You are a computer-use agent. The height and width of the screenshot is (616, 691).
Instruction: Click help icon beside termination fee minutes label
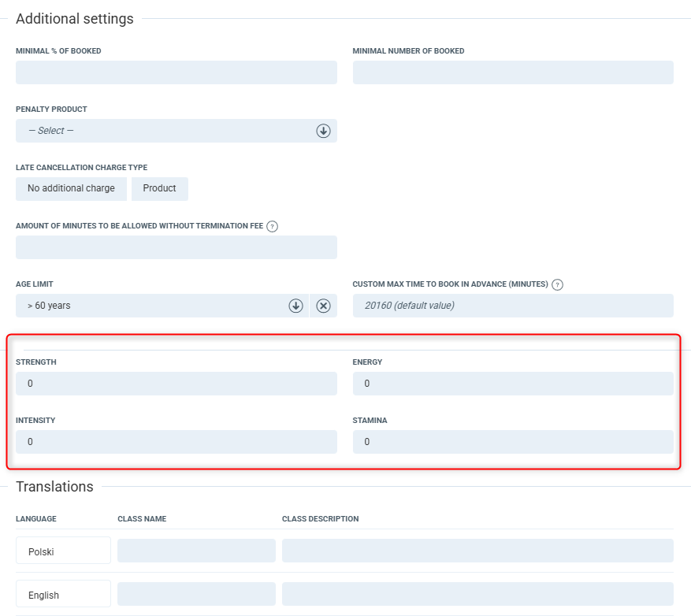[x=273, y=226]
